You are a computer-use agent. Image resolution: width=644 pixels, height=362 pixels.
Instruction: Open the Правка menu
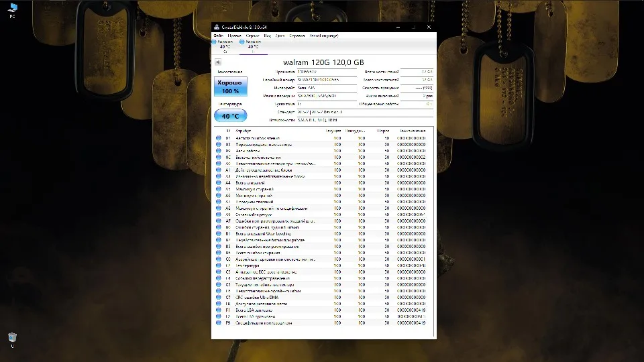[x=234, y=36]
